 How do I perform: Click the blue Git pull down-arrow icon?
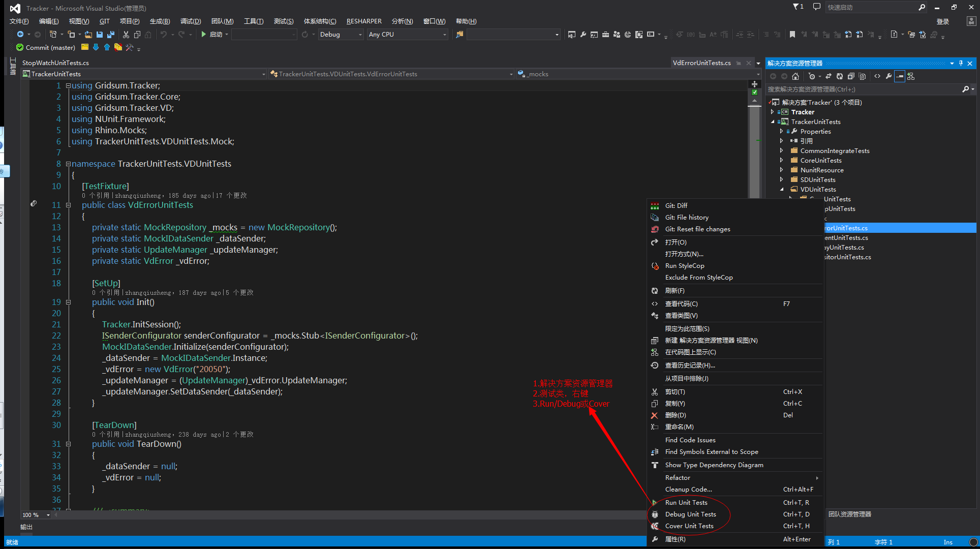pos(96,47)
